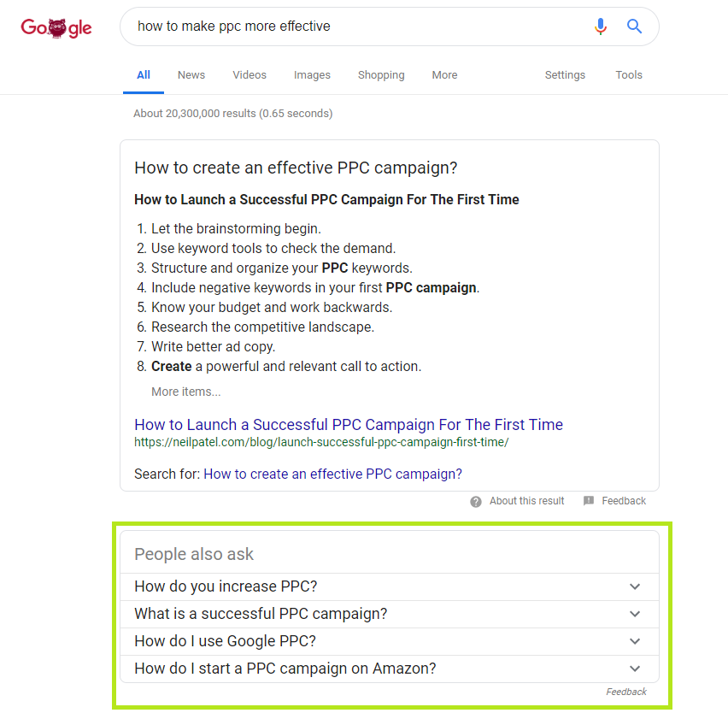The image size is (728, 713).
Task: Click the question mark About this result icon
Action: click(x=475, y=502)
